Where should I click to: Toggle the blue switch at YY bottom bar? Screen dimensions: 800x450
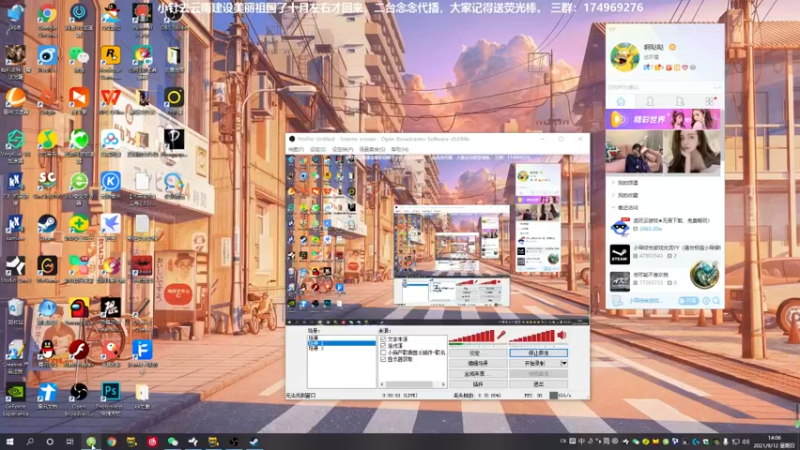click(x=688, y=301)
